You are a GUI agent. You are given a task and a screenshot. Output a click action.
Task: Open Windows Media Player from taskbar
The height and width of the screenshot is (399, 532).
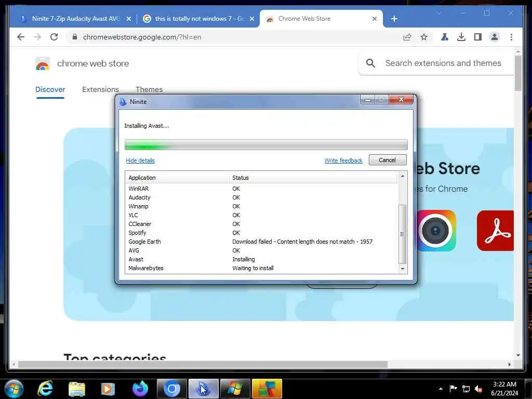click(x=108, y=389)
